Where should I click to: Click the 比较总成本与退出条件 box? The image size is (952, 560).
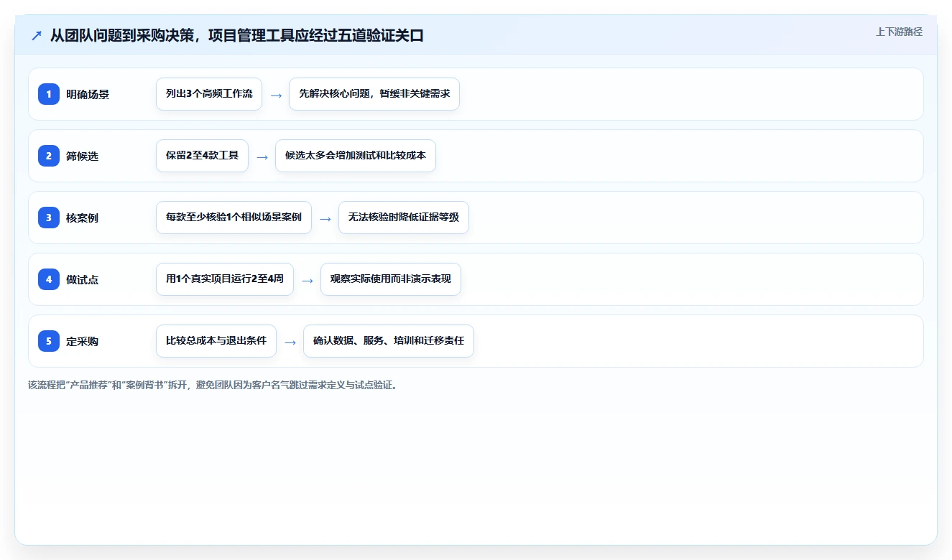click(216, 341)
